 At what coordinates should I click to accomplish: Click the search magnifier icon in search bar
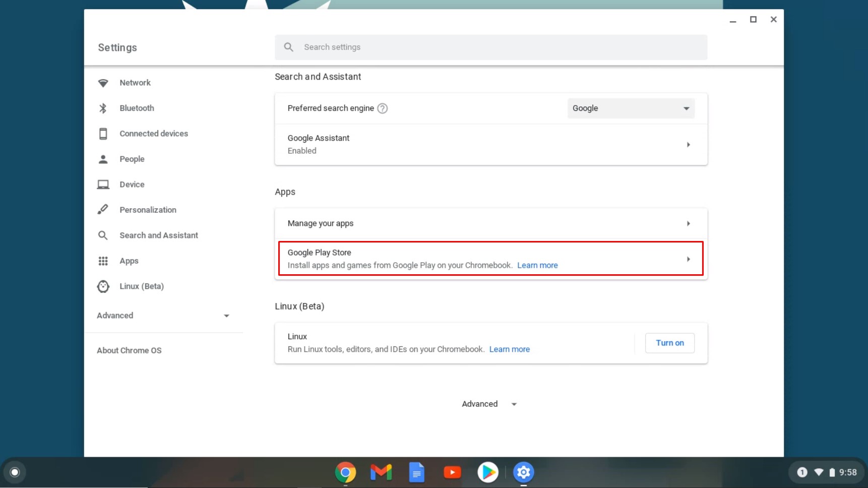tap(288, 47)
